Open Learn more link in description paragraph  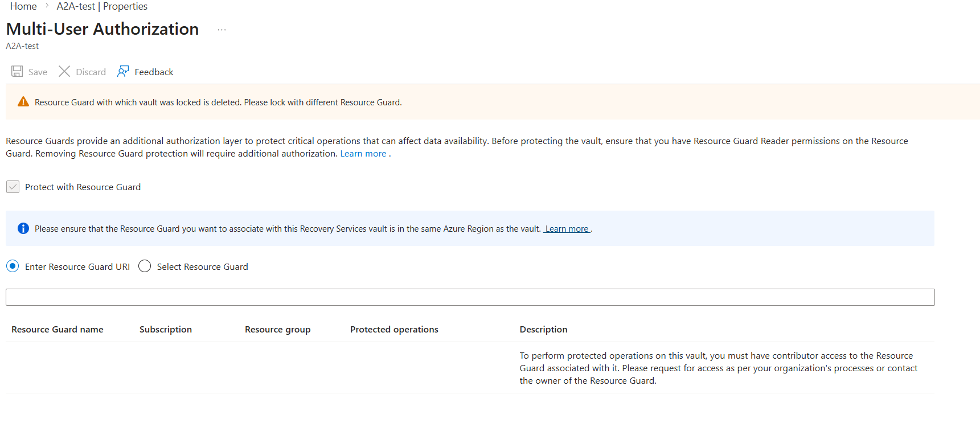pos(363,154)
